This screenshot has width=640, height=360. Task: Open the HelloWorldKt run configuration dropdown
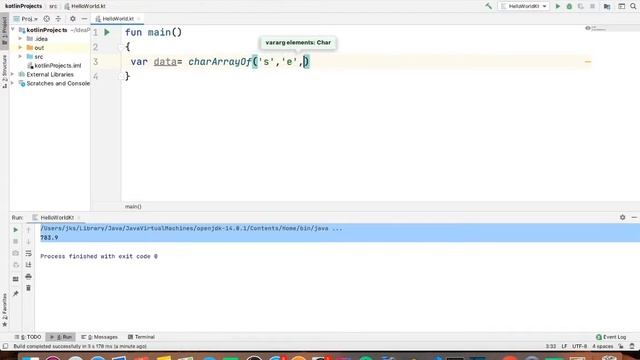point(524,6)
